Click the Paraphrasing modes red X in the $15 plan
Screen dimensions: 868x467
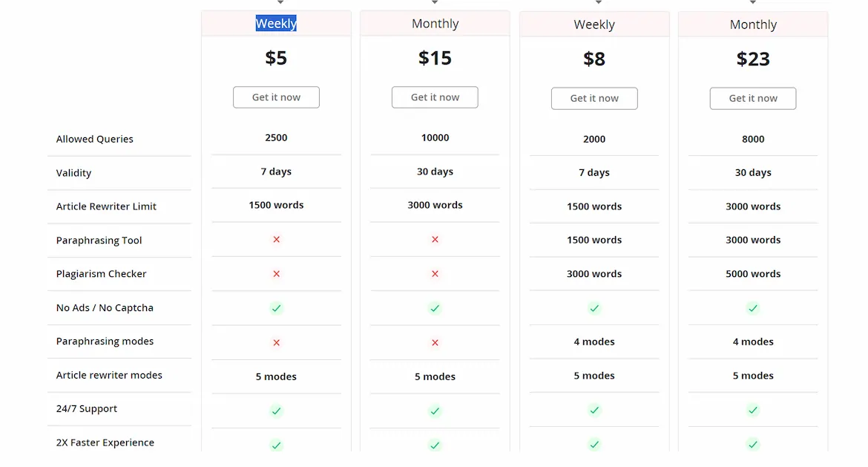435,342
